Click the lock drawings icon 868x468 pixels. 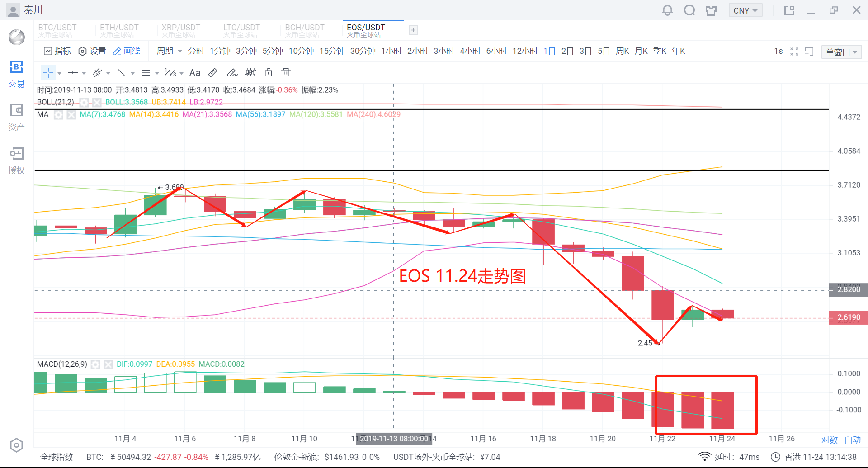pyautogui.click(x=268, y=73)
